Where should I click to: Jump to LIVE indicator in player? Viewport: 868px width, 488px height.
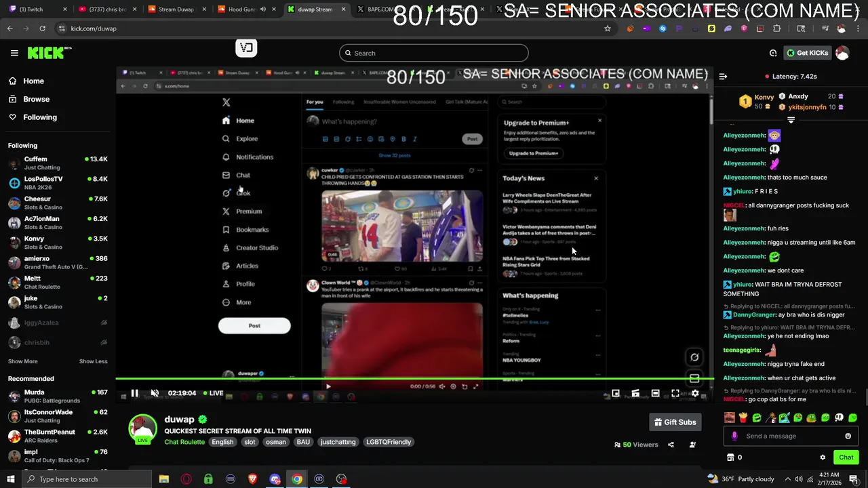pos(213,393)
